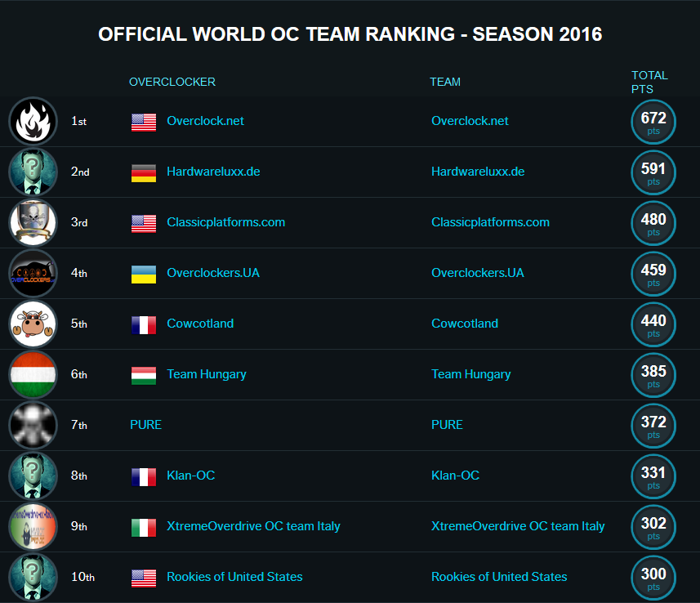
Task: Click the Klan-OC question-mark avatar
Action: (x=33, y=476)
